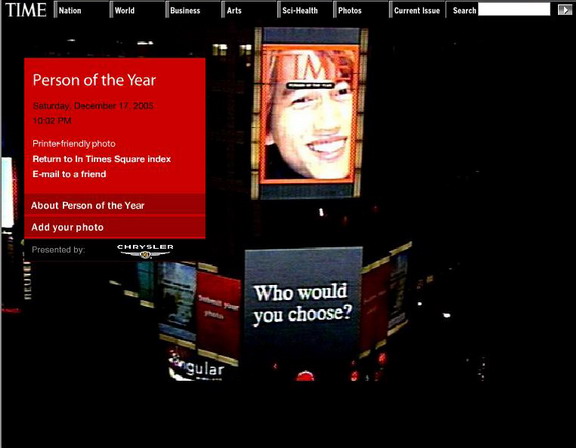Go to the Business section
Viewport: 576px width, 448px height.
coord(185,10)
